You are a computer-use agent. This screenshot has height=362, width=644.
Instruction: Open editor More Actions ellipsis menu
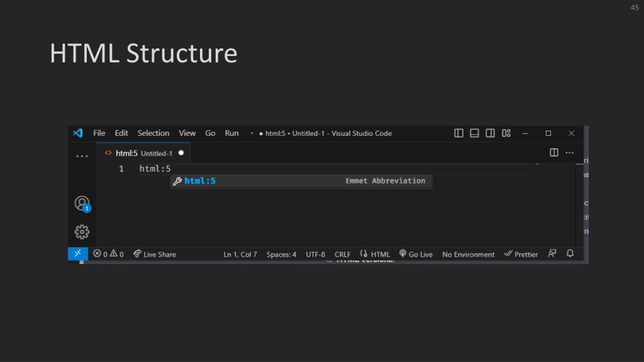coord(570,153)
